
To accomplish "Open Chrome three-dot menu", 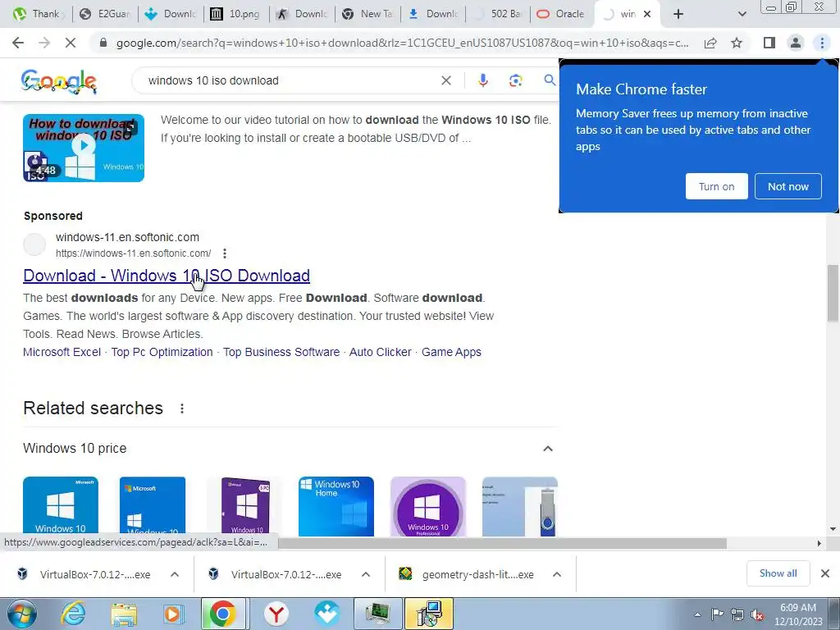I will (822, 43).
